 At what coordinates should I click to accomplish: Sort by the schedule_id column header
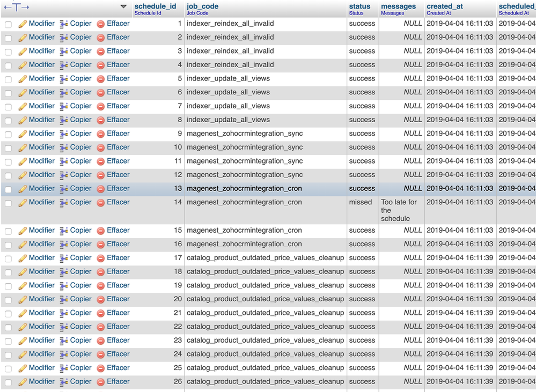point(155,6)
